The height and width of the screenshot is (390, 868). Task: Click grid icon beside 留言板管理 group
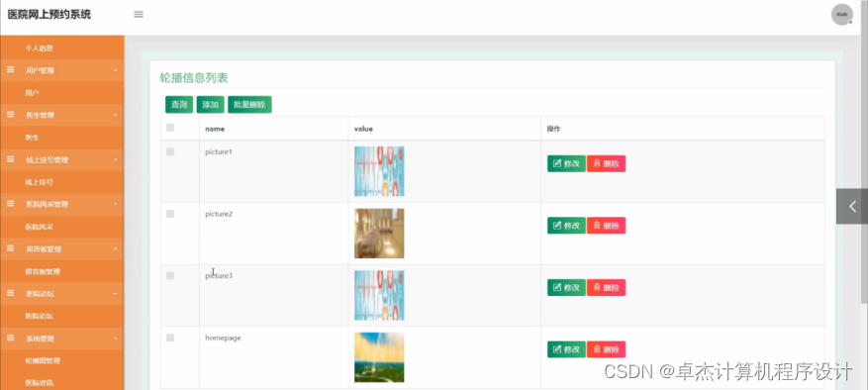coord(11,248)
